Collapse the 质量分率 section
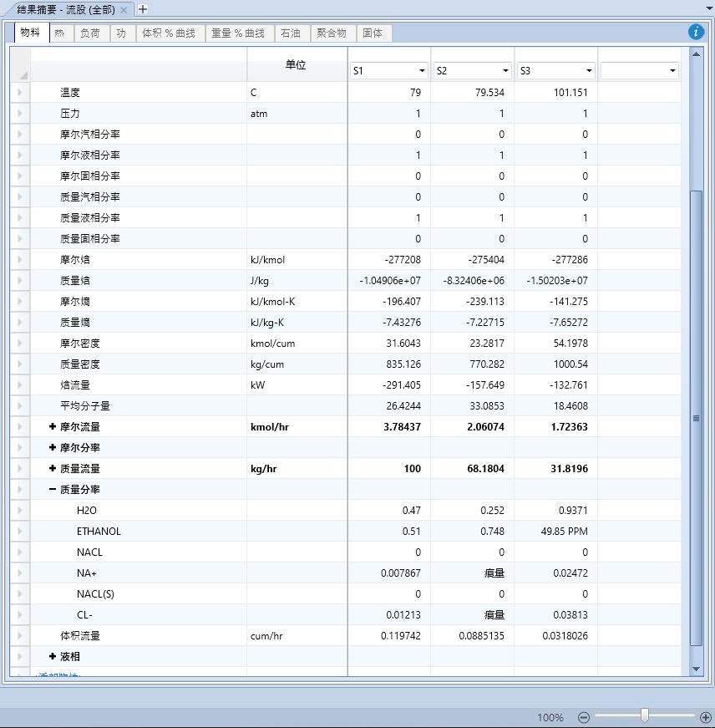 [x=53, y=490]
